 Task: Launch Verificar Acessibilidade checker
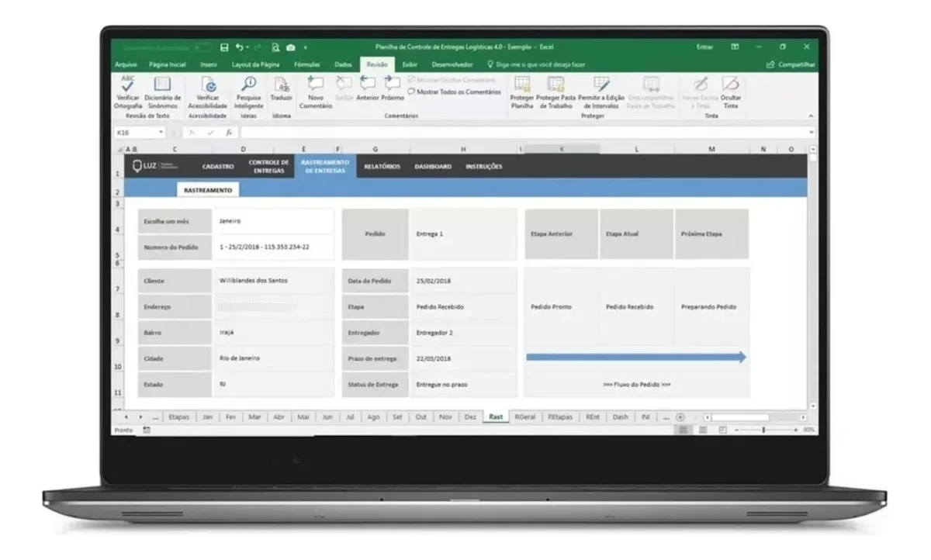(x=208, y=92)
